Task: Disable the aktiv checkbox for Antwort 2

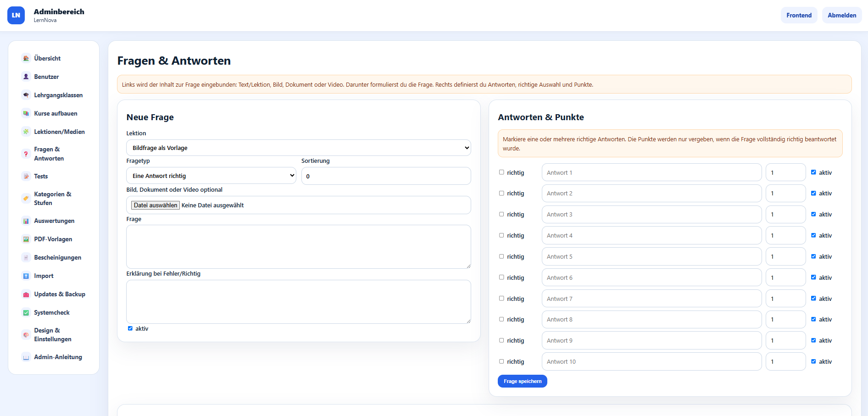Action: tap(813, 193)
